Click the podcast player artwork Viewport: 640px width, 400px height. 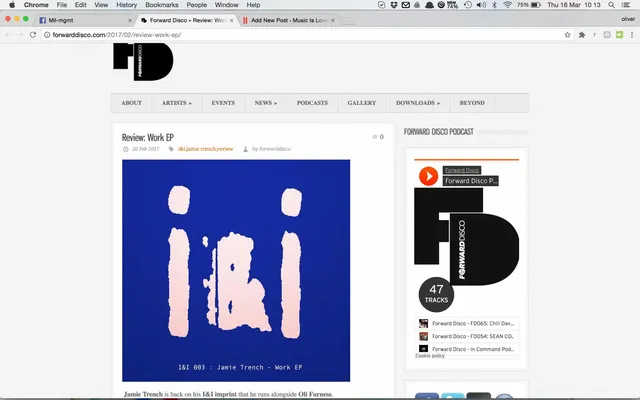click(467, 237)
